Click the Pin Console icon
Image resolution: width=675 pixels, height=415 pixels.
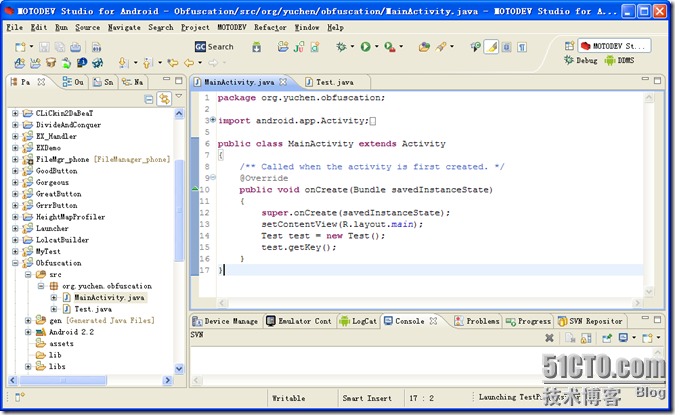tap(607, 338)
